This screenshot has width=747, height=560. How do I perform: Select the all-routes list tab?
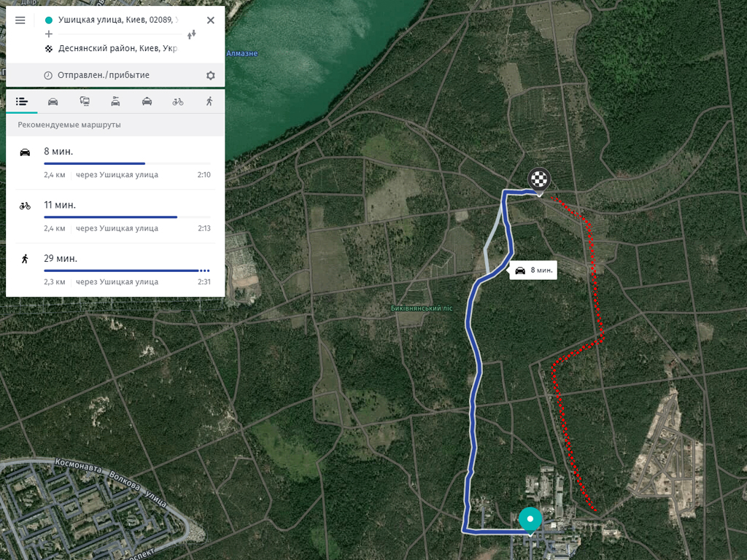pyautogui.click(x=22, y=101)
